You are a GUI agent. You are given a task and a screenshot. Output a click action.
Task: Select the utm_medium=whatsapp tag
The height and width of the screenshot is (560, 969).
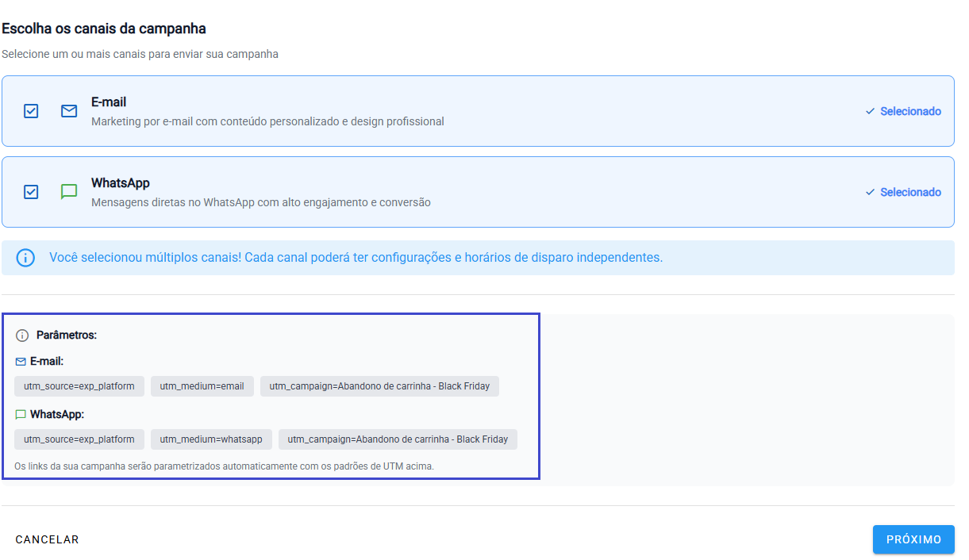tap(211, 439)
